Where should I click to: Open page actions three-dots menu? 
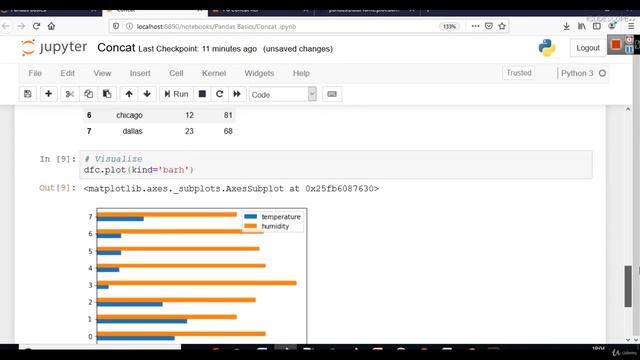tap(476, 26)
